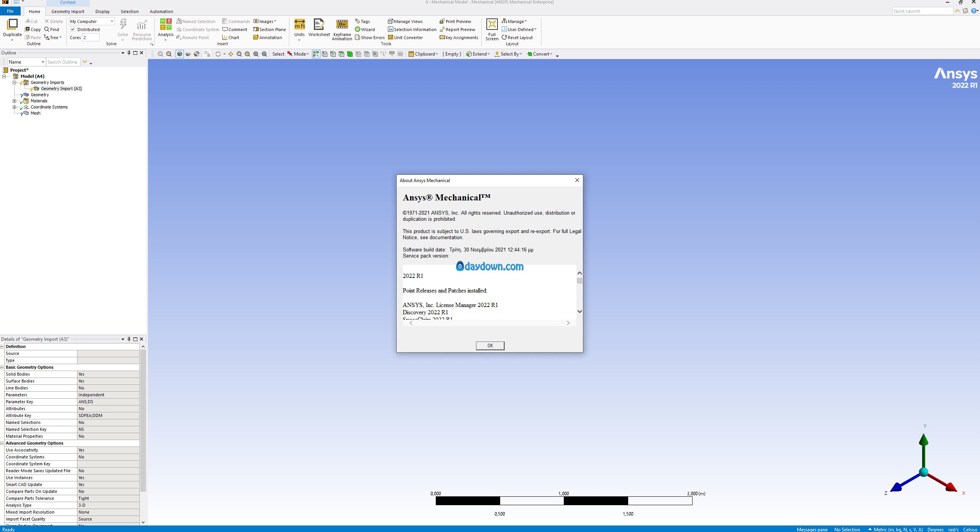Screen dimensions: 980x532
Task: Switch to the Display tab
Action: pos(102,11)
